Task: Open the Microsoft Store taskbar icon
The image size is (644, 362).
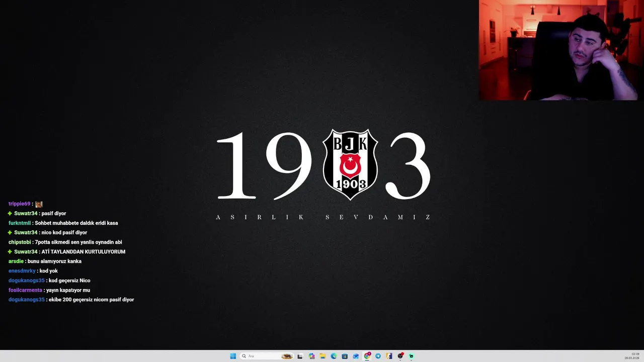Action: point(345,356)
